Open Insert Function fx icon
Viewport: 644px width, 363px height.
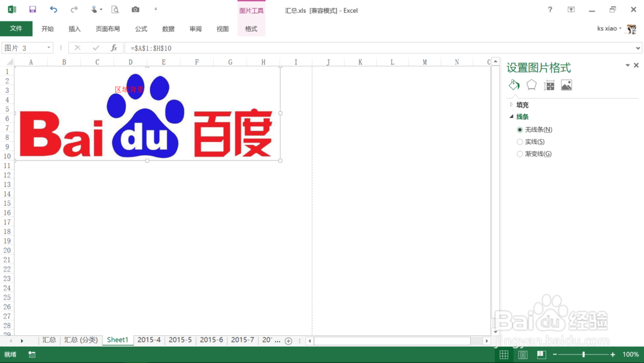tap(114, 48)
